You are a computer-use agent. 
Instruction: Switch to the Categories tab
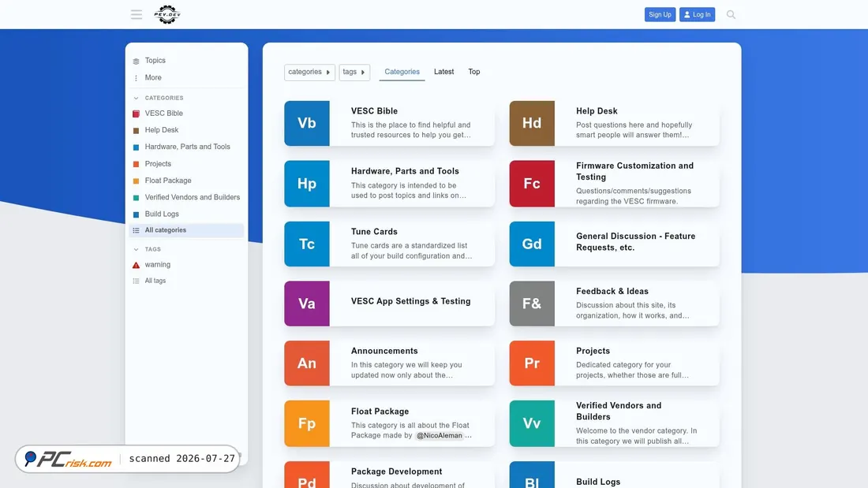tap(402, 72)
